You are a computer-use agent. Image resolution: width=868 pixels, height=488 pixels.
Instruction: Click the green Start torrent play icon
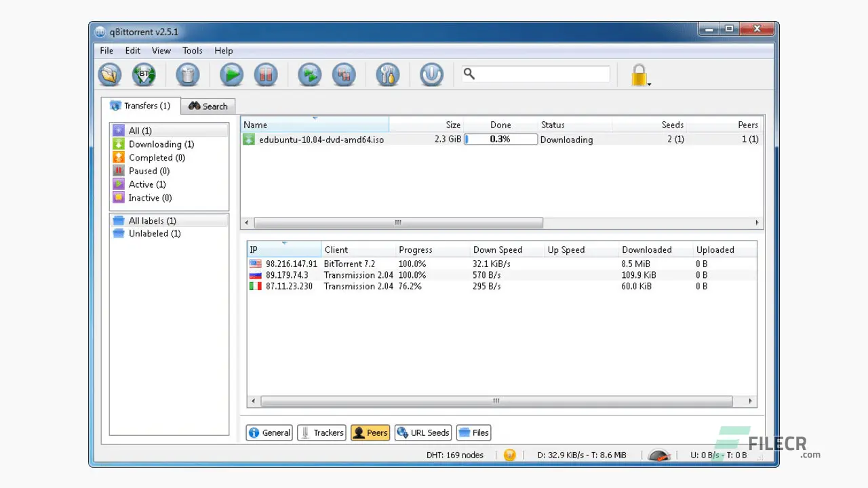pyautogui.click(x=231, y=75)
